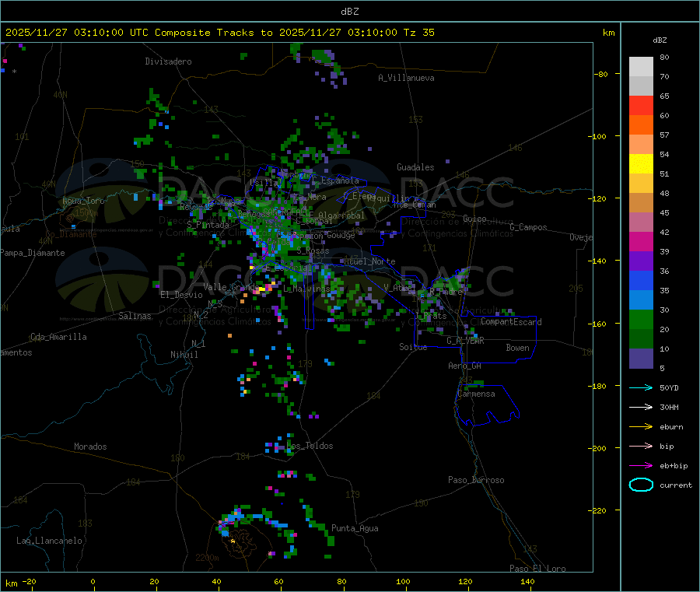Select the 35 dBZ blue color swatch
This screenshot has width=700, height=592.
(641, 280)
